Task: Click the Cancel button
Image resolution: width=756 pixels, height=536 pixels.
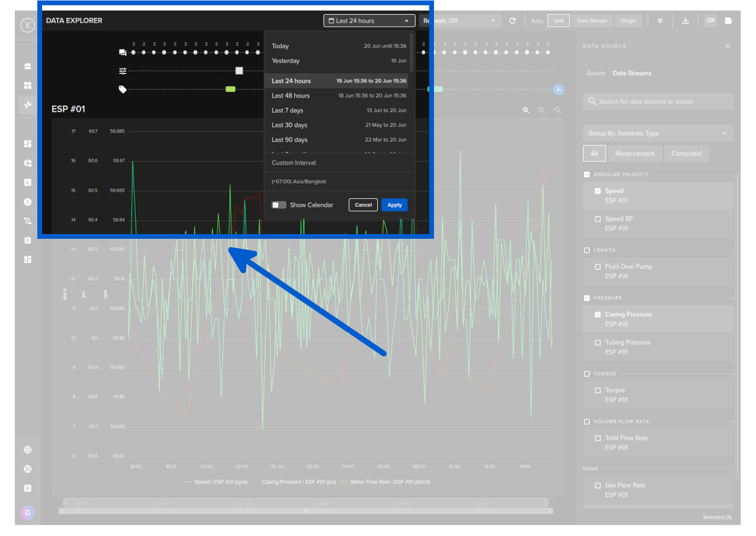Action: (x=363, y=205)
